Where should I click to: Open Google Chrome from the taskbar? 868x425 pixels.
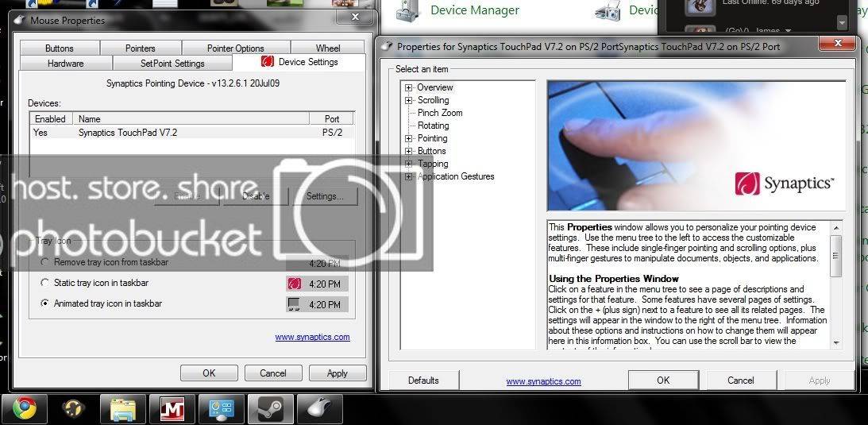click(x=25, y=409)
